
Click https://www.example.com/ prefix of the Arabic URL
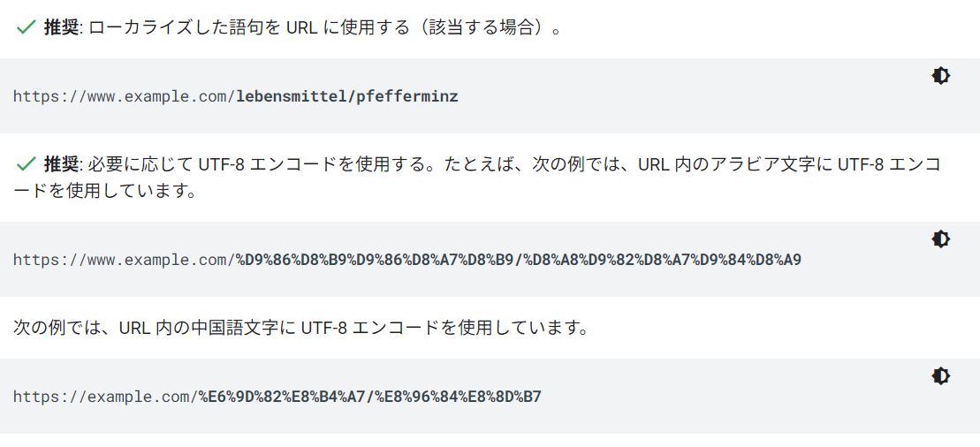click(x=124, y=260)
